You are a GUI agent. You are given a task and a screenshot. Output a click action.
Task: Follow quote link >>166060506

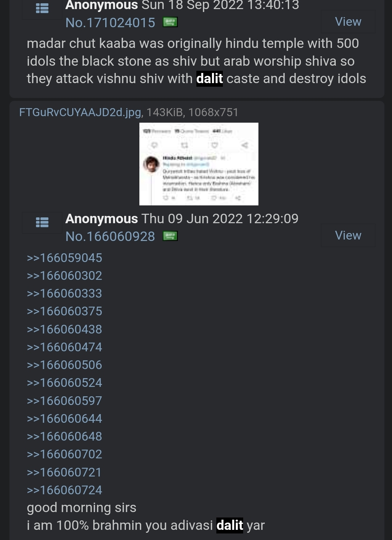pyautogui.click(x=65, y=365)
